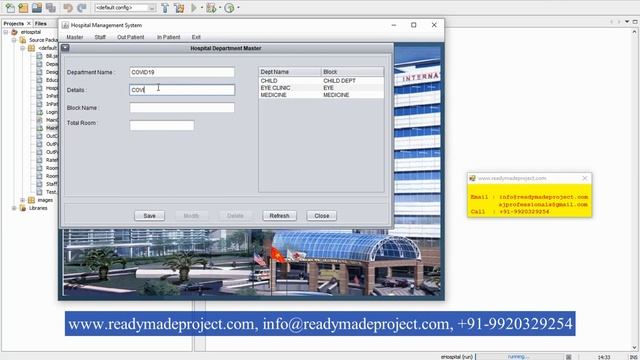
Task: Click the editor scroll down arrow
Action: (x=635, y=348)
